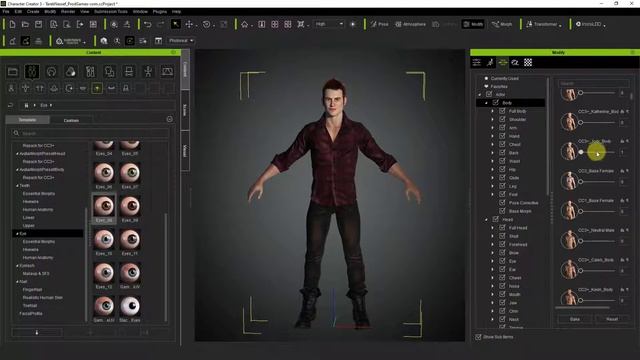Open the File menu

coord(6,11)
